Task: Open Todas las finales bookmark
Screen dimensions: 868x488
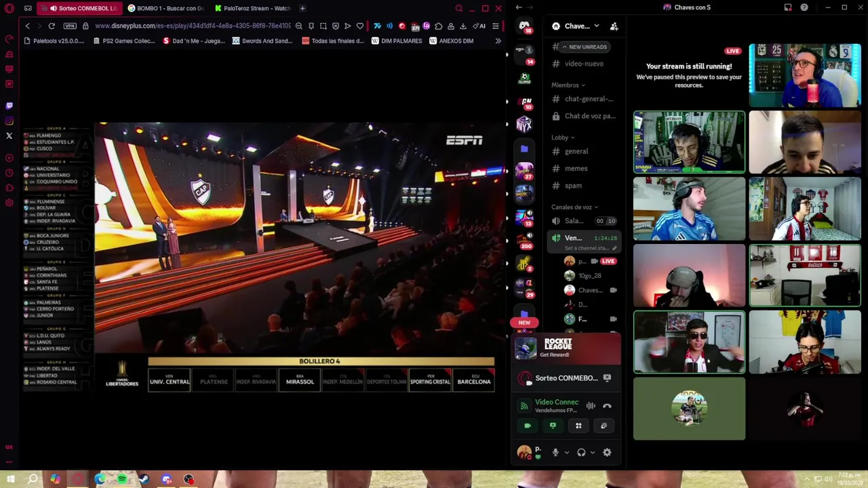Action: click(x=333, y=41)
